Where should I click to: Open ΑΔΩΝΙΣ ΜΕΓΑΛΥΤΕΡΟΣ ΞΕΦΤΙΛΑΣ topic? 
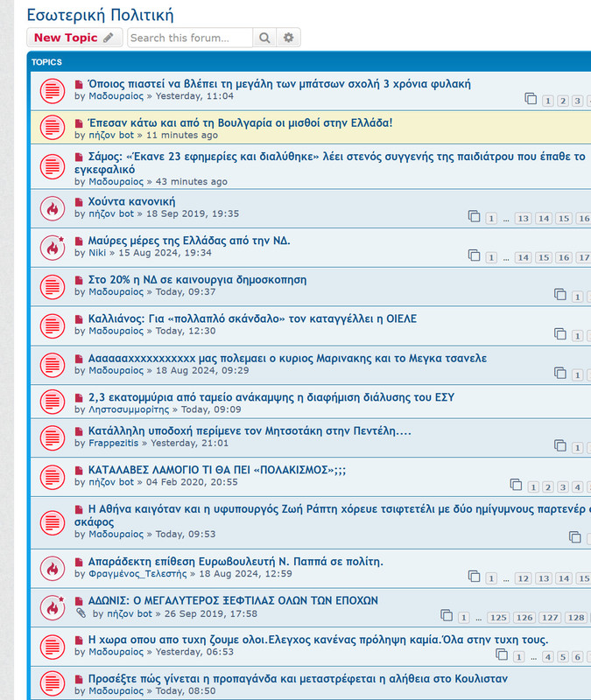(233, 600)
